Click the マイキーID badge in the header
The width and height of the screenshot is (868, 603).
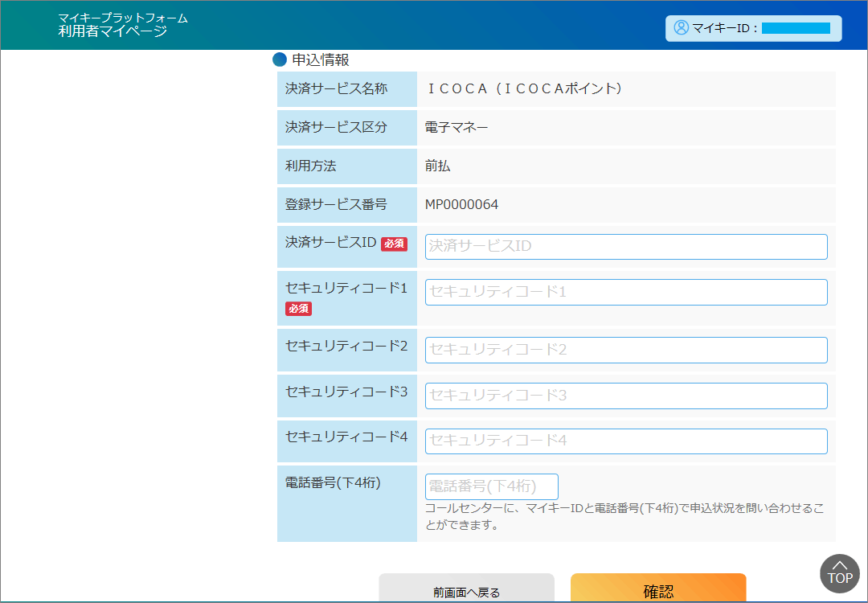[x=753, y=28]
